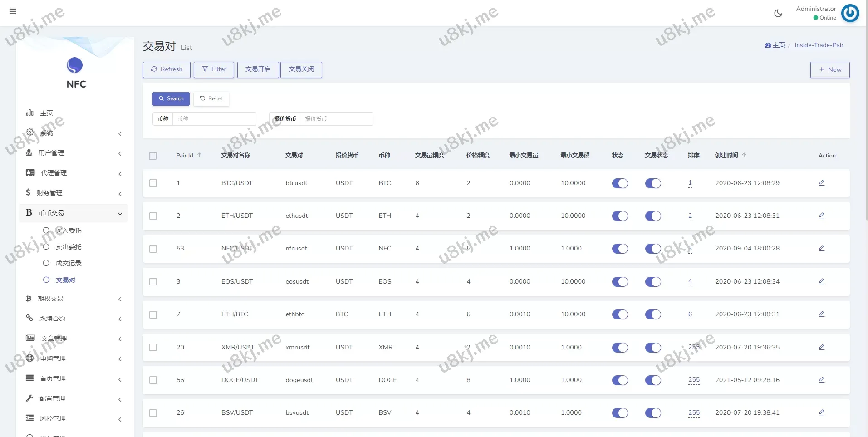
Task: Click the 币种 search input field
Action: point(214,119)
